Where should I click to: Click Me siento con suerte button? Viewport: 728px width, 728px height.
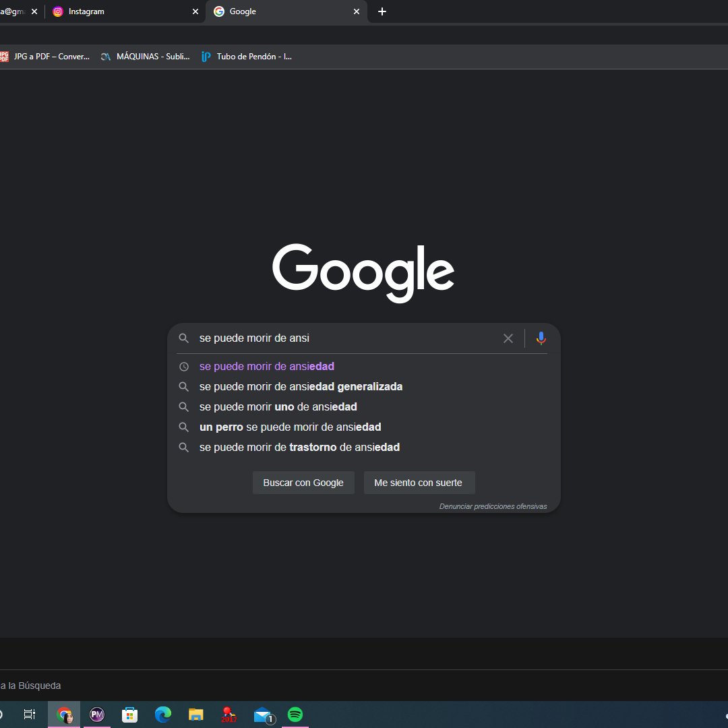tap(419, 483)
